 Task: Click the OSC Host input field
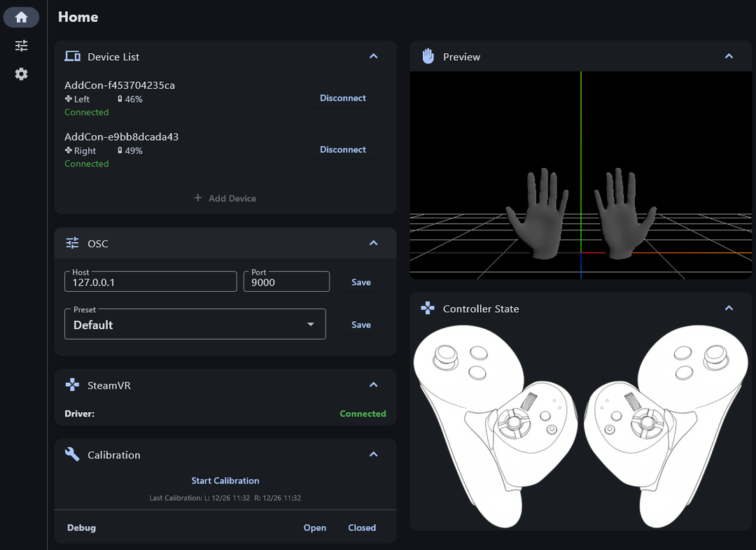point(150,283)
